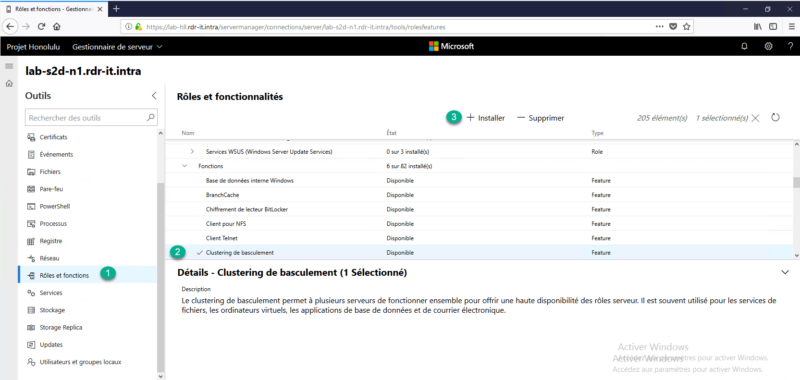Open the Stockage tool icon
This screenshot has height=380, width=800.
tap(30, 310)
